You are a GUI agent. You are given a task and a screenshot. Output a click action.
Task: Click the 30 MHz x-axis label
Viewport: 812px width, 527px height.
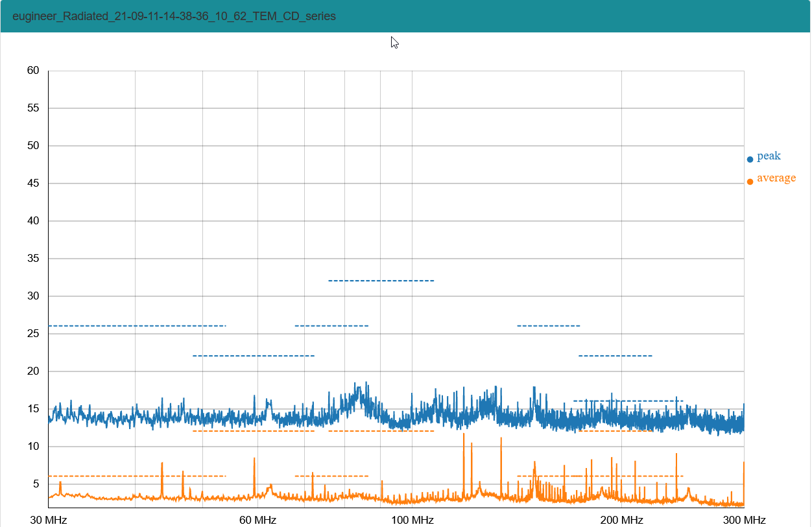(x=49, y=521)
